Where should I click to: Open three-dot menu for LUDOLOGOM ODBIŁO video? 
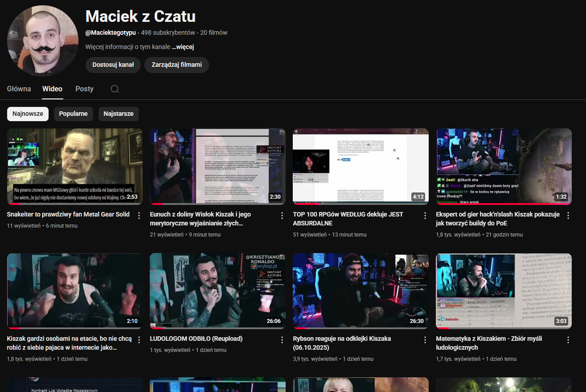pyautogui.click(x=282, y=340)
